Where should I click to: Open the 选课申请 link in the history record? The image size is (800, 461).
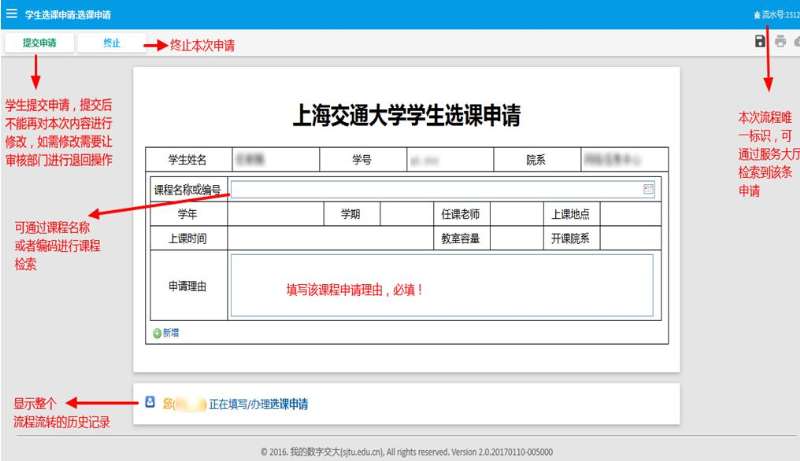[x=289, y=404]
